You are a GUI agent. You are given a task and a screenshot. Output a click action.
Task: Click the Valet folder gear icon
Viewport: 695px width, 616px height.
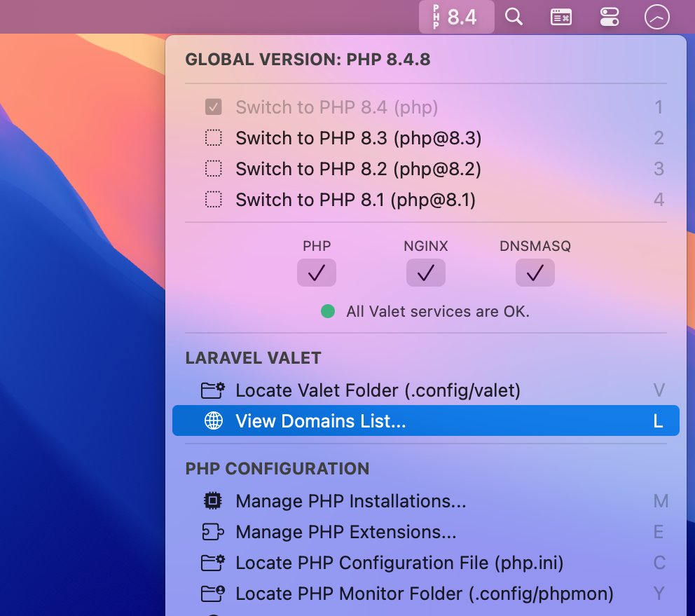[213, 390]
